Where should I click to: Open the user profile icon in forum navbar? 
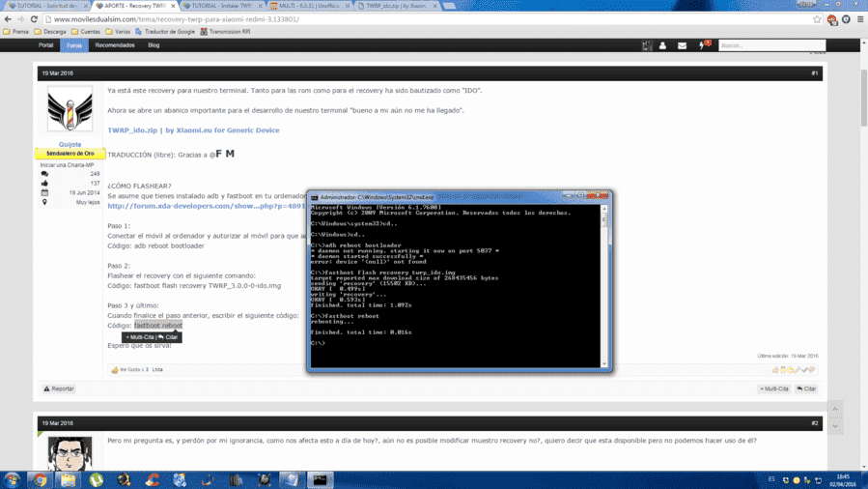tap(662, 45)
